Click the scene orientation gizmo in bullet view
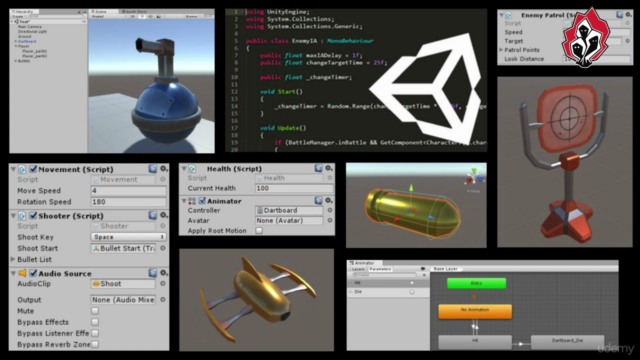This screenshot has width=640, height=360. pos(474,177)
